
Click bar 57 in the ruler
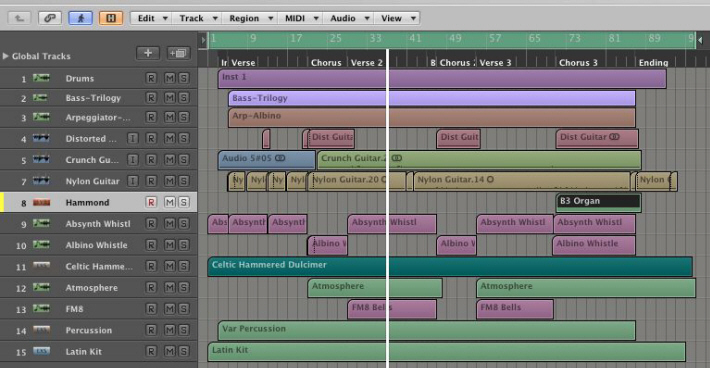(495, 38)
